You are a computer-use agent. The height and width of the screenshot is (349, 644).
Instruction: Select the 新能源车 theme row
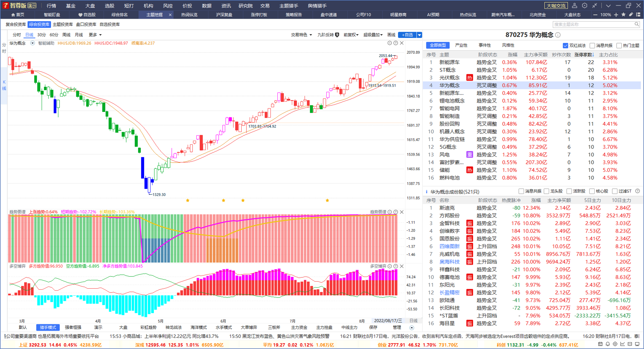pos(532,62)
